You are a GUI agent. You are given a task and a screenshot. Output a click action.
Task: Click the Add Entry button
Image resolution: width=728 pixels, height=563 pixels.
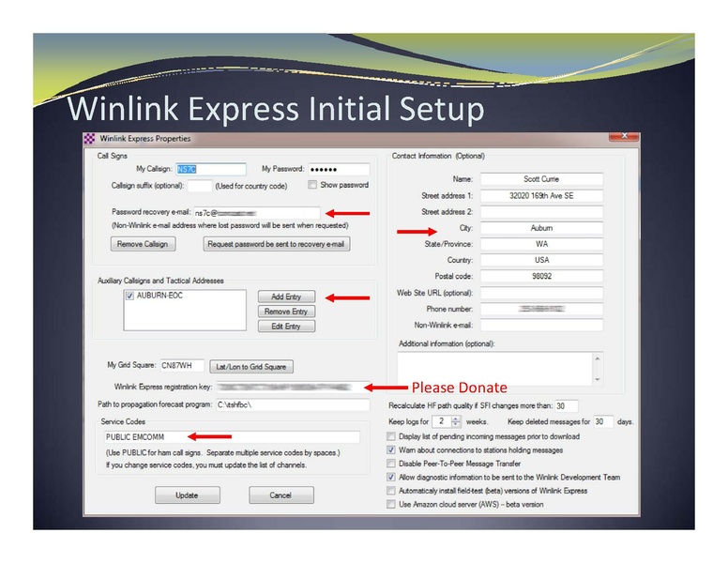pos(286,297)
